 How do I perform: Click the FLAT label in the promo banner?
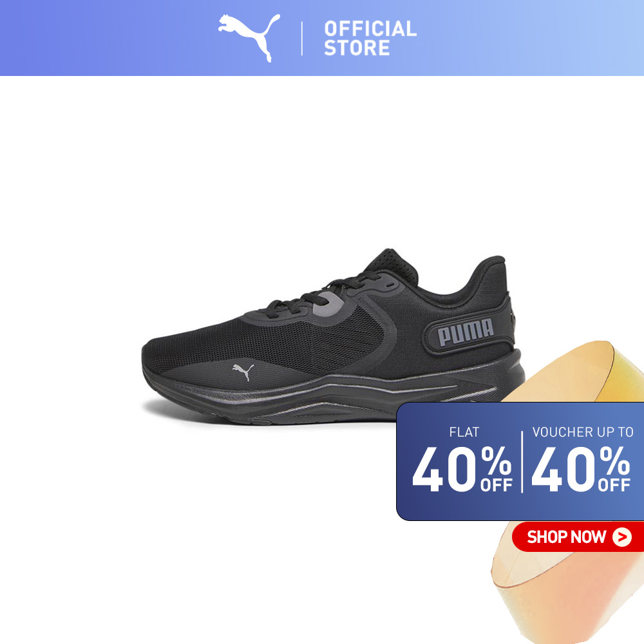click(x=464, y=432)
